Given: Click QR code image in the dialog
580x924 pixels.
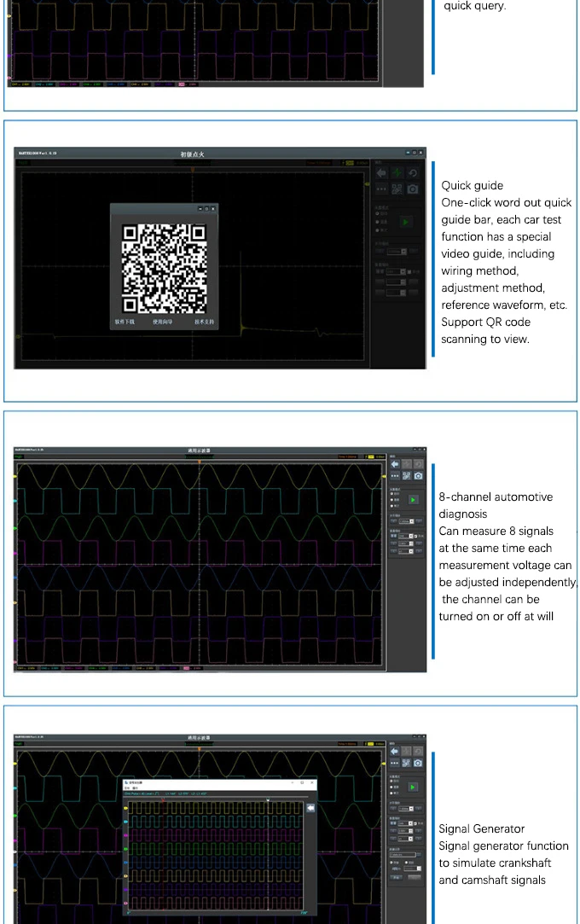Looking at the screenshot, I should [x=165, y=269].
